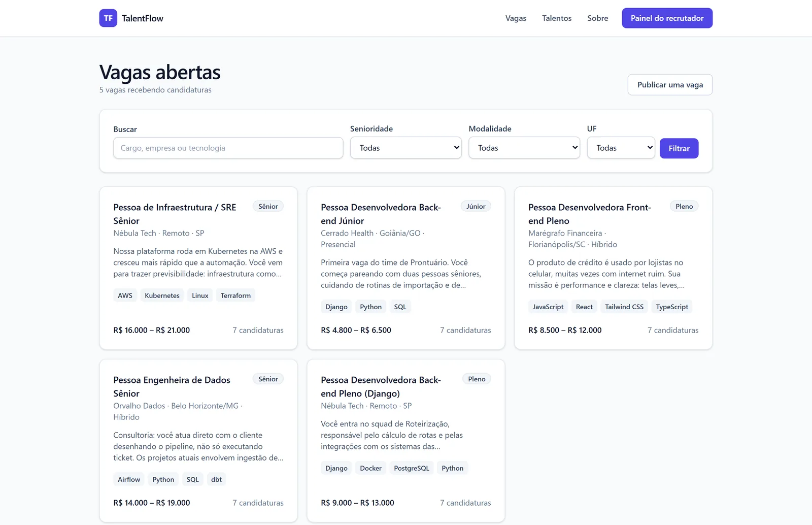Click Sênior badge on the SRE card

click(x=268, y=206)
